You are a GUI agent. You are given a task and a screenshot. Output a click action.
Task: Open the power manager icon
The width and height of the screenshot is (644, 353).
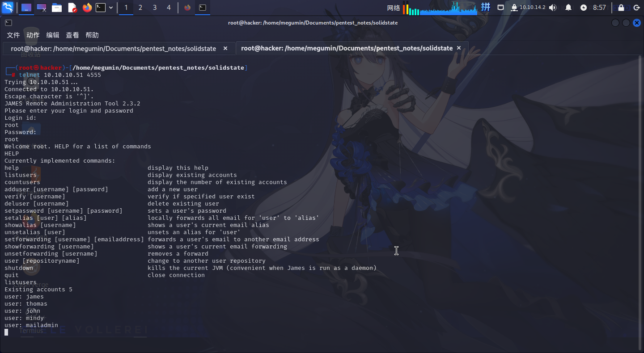[x=583, y=7]
